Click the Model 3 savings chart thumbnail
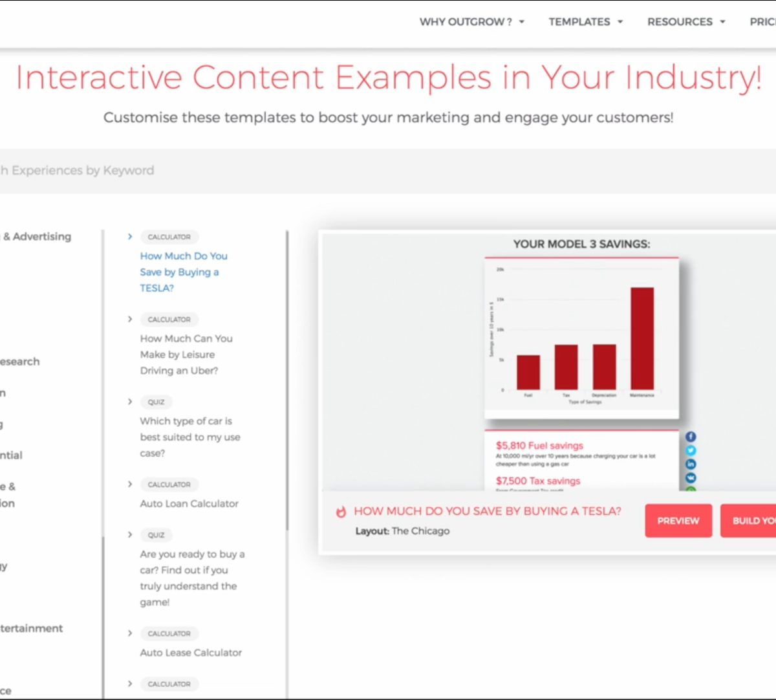 tap(581, 336)
